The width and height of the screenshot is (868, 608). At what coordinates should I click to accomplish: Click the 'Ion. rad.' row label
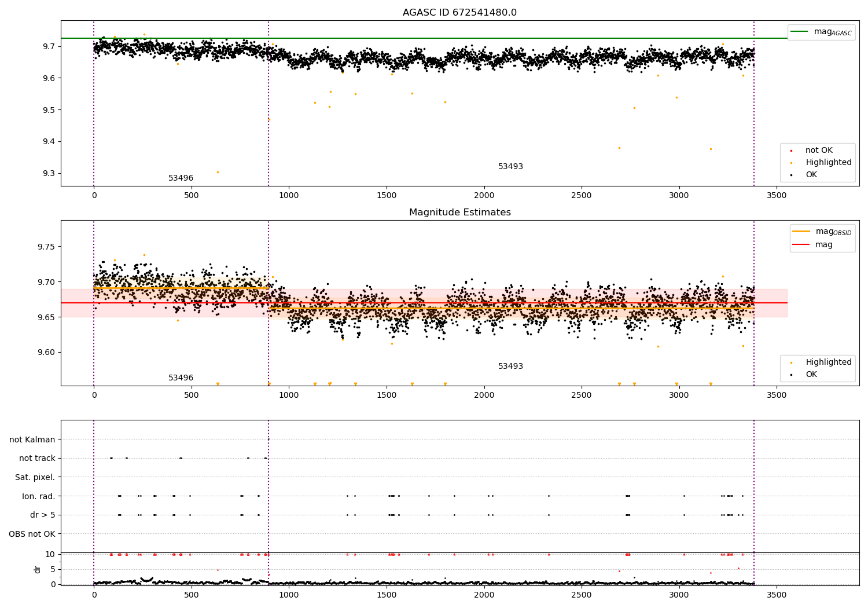[x=39, y=496]
